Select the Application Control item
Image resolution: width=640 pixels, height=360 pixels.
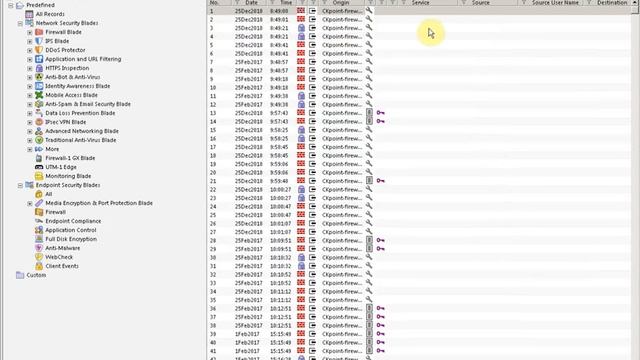[71, 230]
